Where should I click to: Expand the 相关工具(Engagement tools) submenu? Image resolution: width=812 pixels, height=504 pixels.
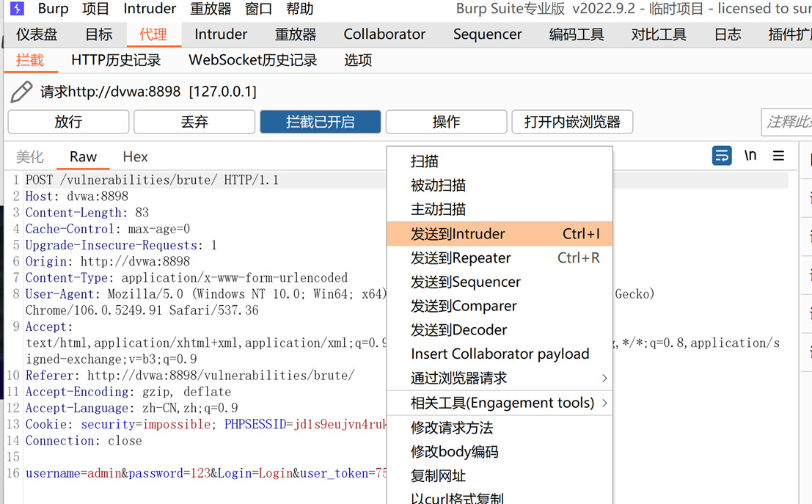click(x=500, y=403)
